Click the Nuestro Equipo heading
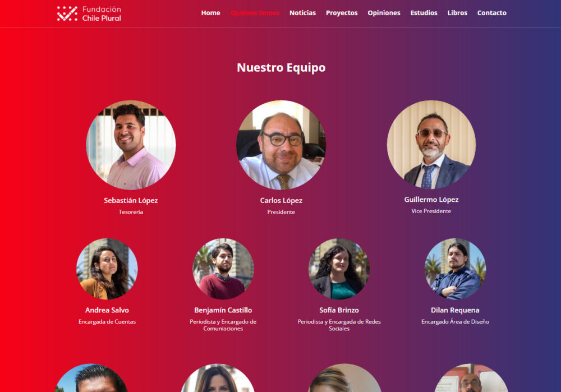 pyautogui.click(x=281, y=68)
